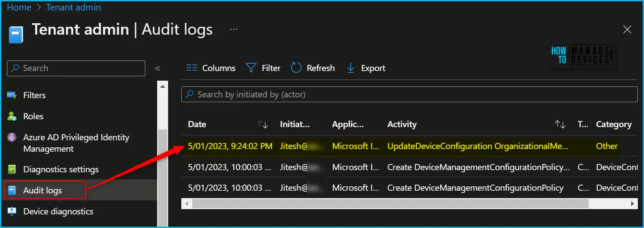Click the Other category cell
Screen dimensions: 644x228
607,146
